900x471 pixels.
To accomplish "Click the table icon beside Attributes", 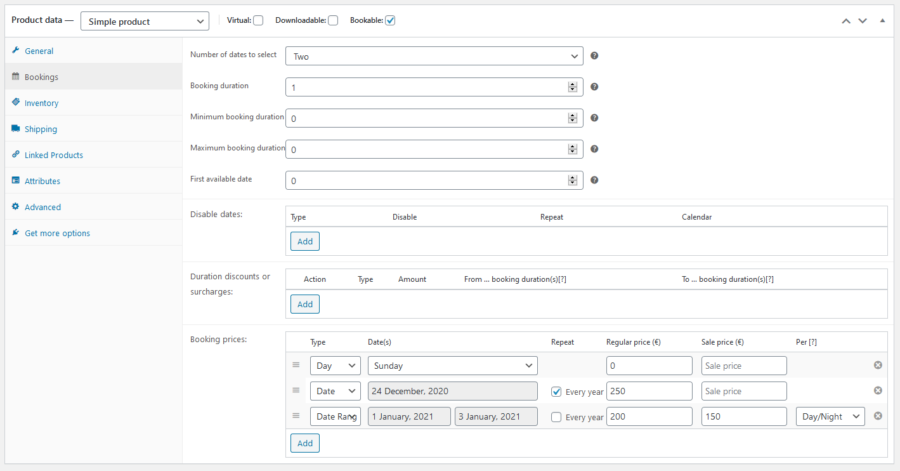I will pos(15,180).
